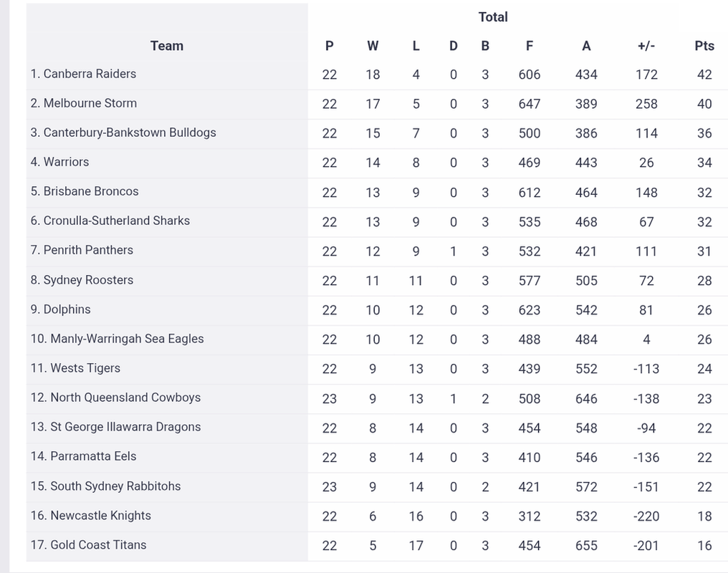Screen dimensions: 728x573
Task: Click the +/- column header
Action: point(646,46)
